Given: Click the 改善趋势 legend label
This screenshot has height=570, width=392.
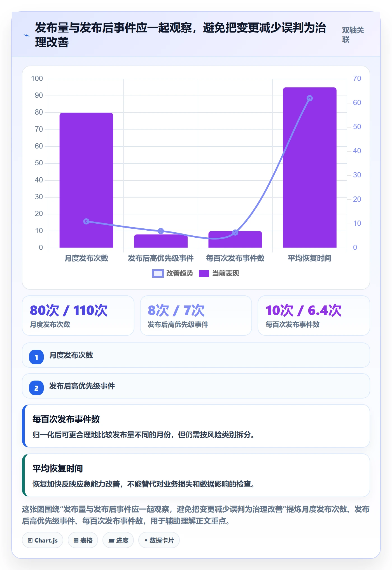Looking at the screenshot, I should [x=179, y=274].
